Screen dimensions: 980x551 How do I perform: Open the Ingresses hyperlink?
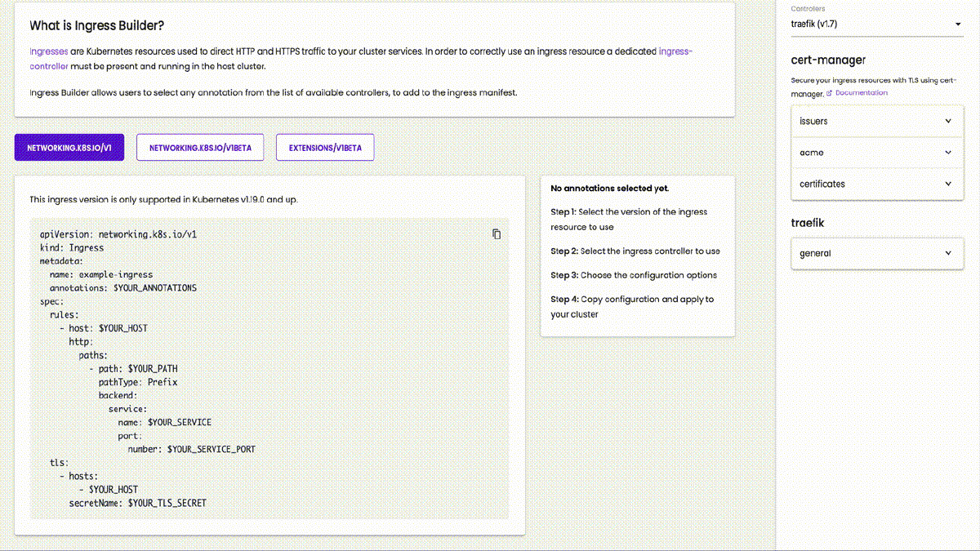[49, 51]
